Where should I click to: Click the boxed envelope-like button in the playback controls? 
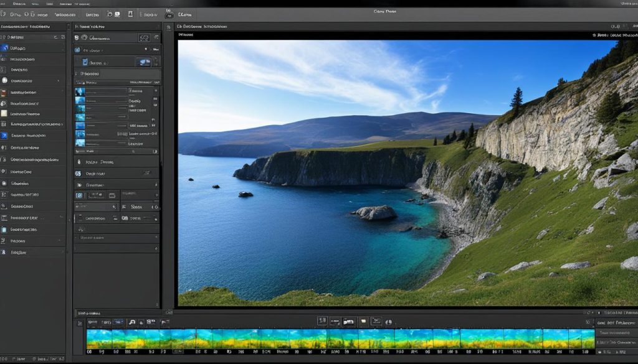376,321
